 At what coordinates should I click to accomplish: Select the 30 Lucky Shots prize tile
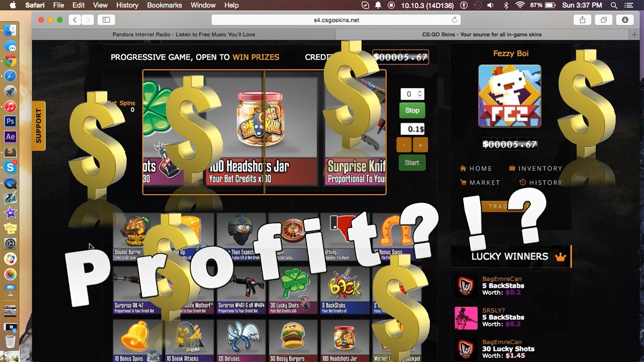tap(293, 290)
